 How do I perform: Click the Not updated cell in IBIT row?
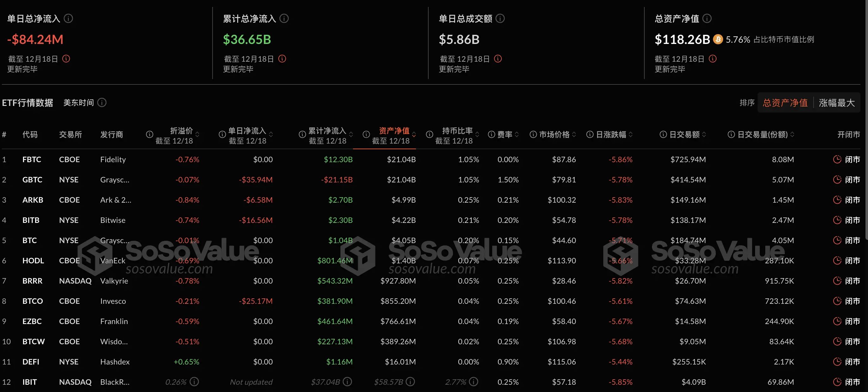(251, 382)
